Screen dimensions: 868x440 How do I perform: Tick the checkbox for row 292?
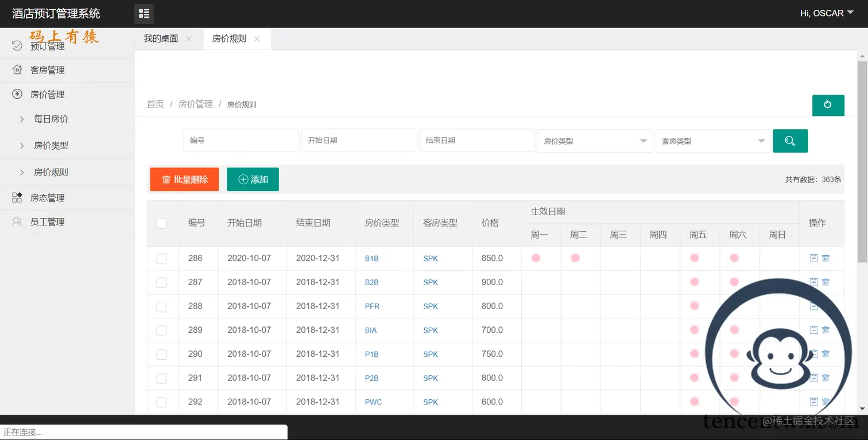coord(161,402)
